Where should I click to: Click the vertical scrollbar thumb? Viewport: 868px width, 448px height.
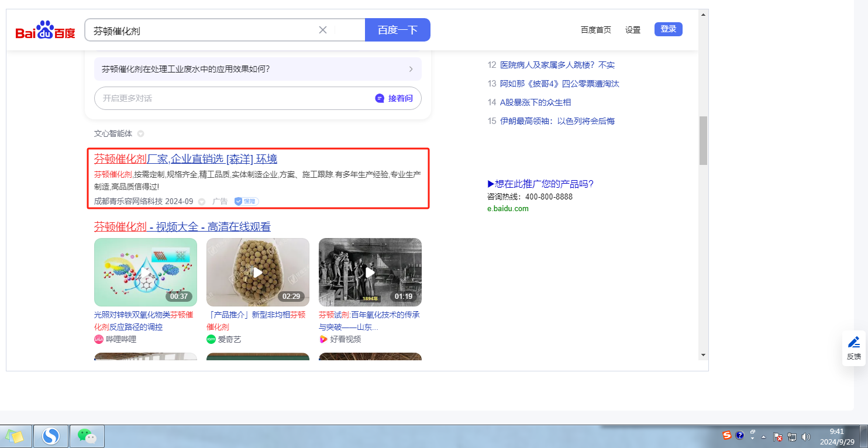(x=703, y=140)
